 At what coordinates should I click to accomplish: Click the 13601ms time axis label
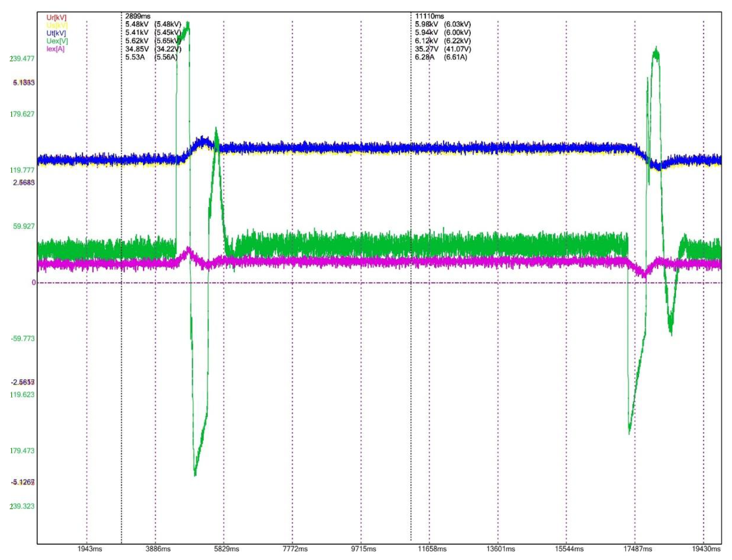click(x=501, y=549)
